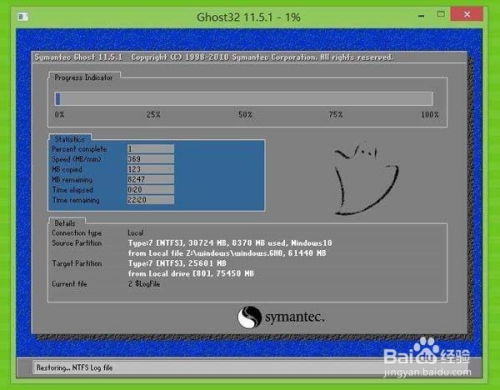
Task: Maximize the Ghost32 window
Action: 441,14
